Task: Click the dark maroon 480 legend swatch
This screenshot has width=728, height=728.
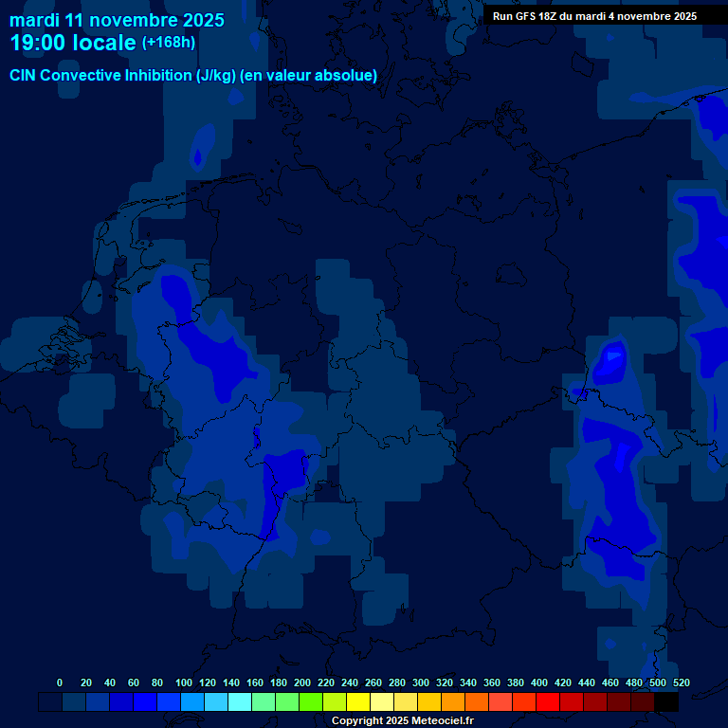Action: [x=643, y=702]
